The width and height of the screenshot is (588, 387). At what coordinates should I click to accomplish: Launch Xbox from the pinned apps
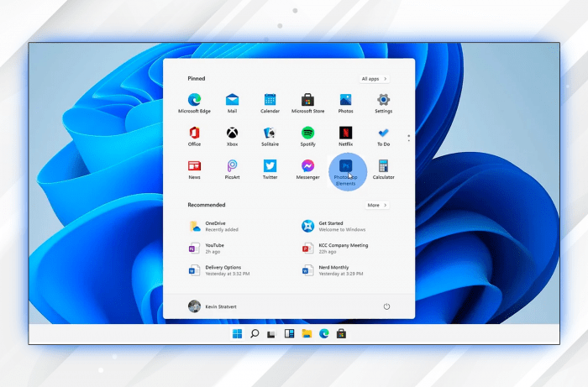coord(232,133)
